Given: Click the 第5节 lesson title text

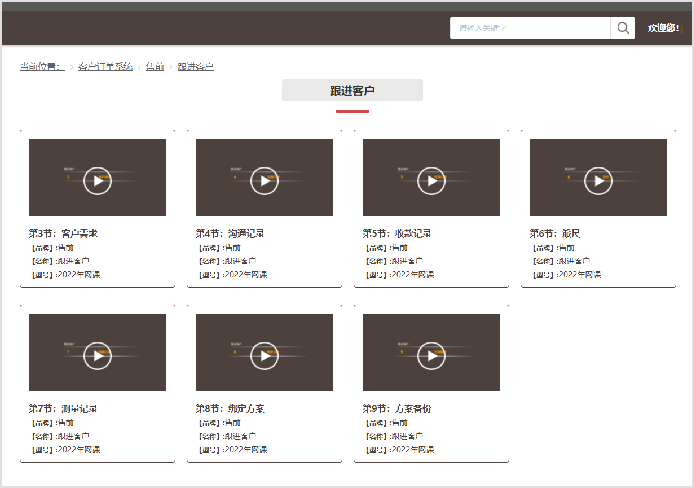Looking at the screenshot, I should [397, 233].
